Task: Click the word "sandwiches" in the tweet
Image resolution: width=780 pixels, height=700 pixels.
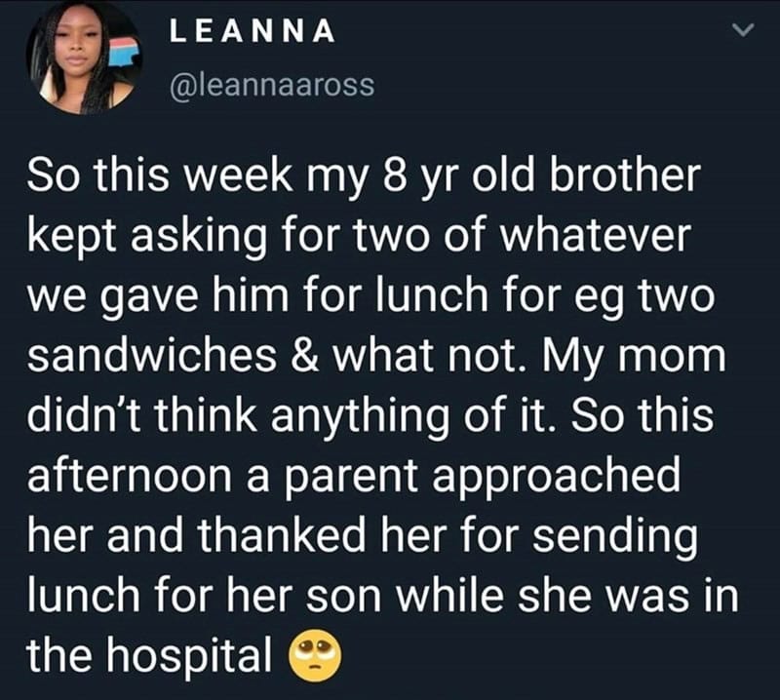Action: click(152, 354)
